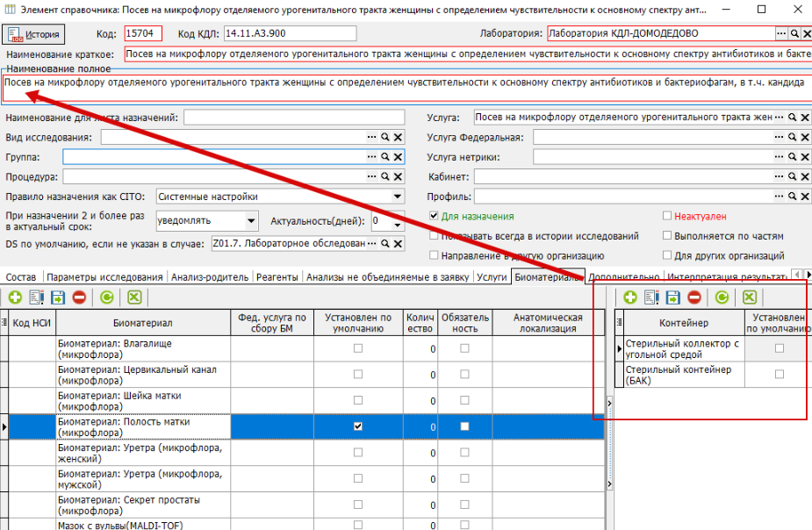Click the История button
Viewport: 812px width, 530px height.
[x=34, y=34]
